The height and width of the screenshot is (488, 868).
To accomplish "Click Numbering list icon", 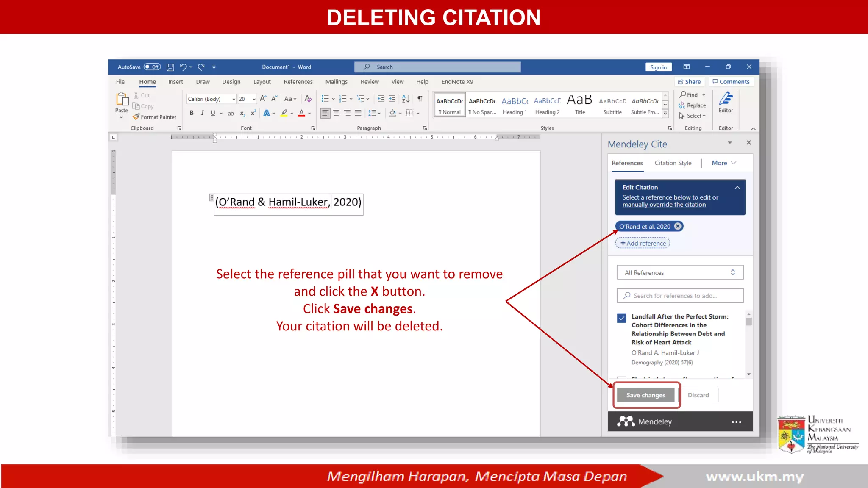I will pos(343,99).
